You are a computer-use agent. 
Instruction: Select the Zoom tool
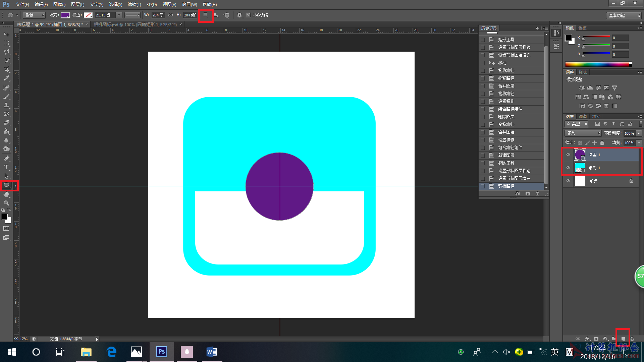click(6, 203)
